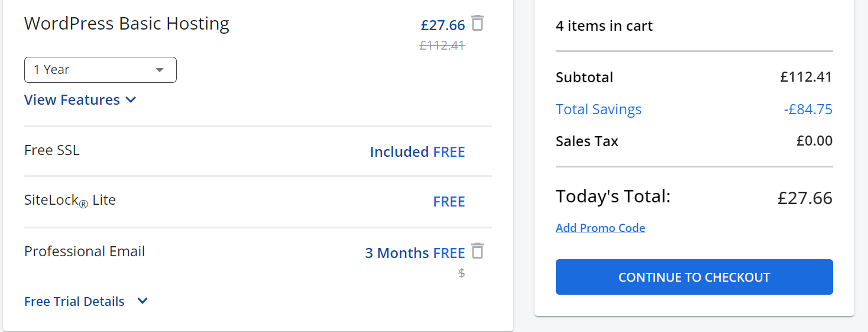
Task: Click the Free SSL row label
Action: [x=52, y=150]
